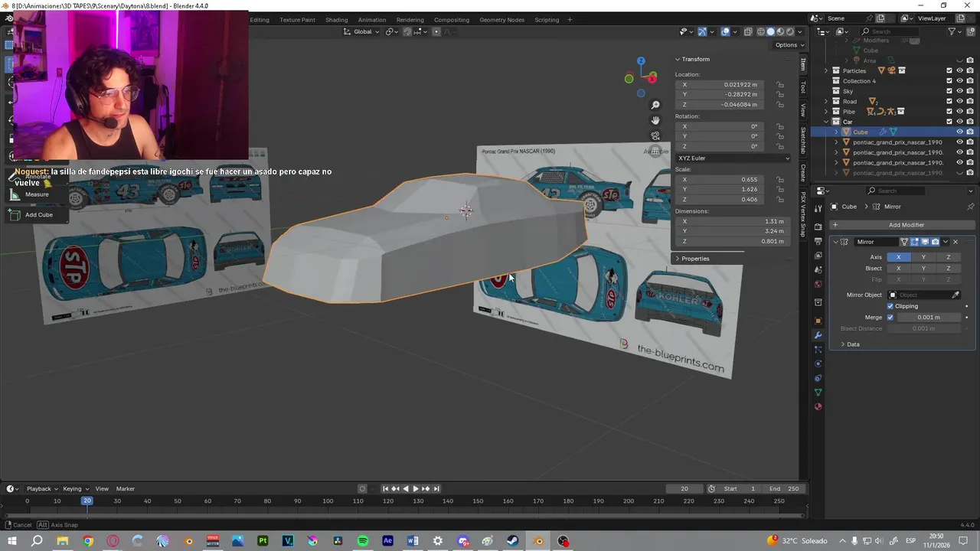Open the Compositing workspace tab
This screenshot has width=980, height=551.
[x=452, y=20]
